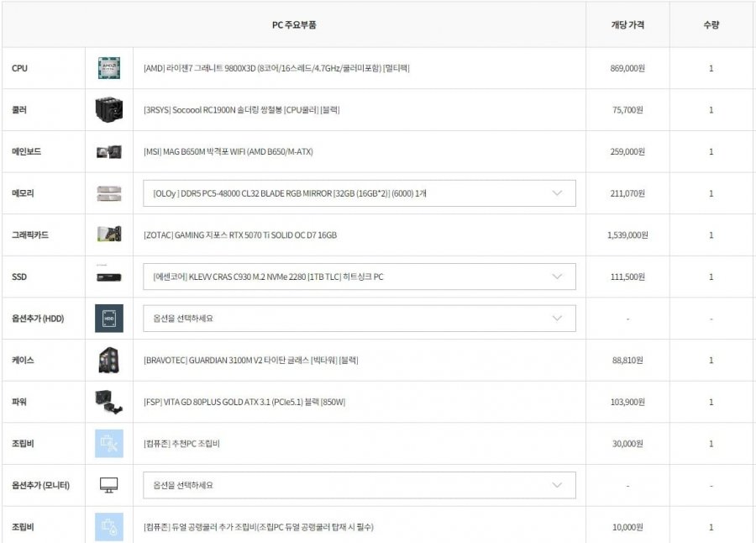The image size is (756, 543).
Task: Click the quantity 1 in the 메모리 row
Action: tap(711, 193)
